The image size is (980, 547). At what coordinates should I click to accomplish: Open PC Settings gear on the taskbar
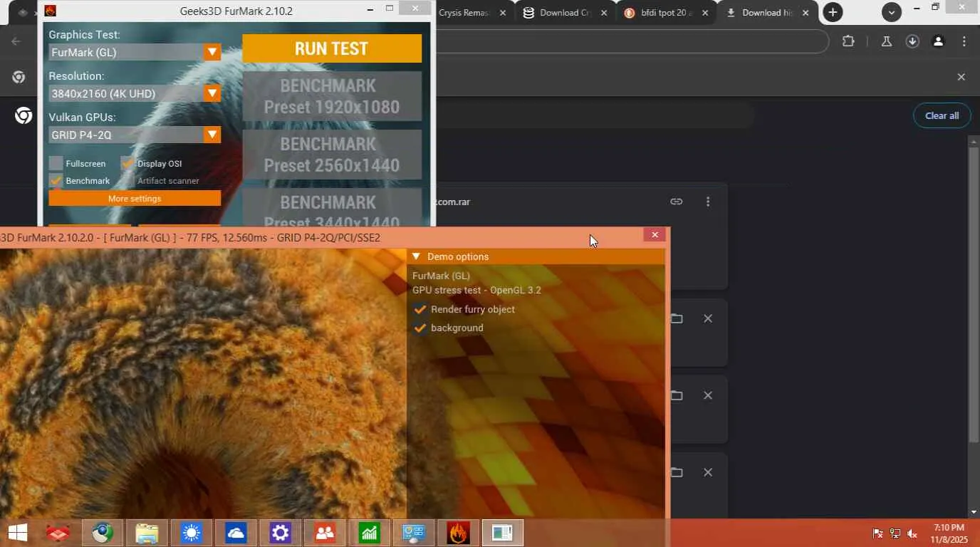click(x=280, y=533)
